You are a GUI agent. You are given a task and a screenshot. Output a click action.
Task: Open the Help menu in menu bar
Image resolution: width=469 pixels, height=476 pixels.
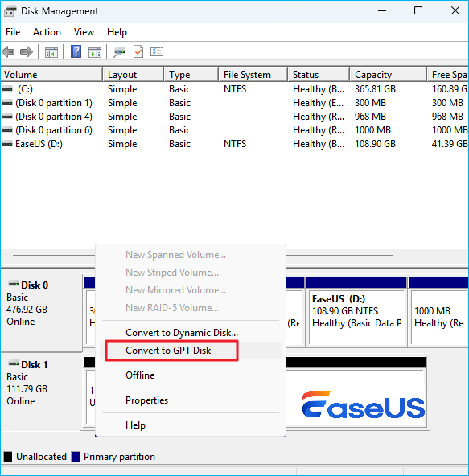[117, 32]
